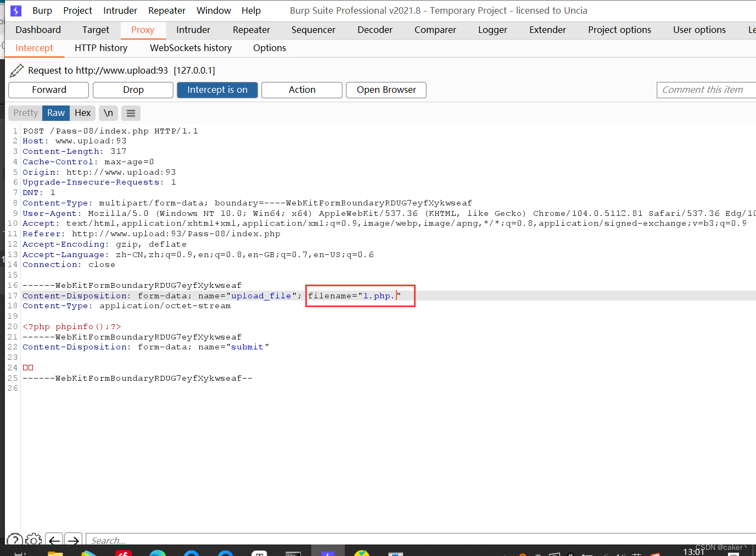Image resolution: width=756 pixels, height=556 pixels.
Task: Click the Origin header line
Action: (99, 173)
